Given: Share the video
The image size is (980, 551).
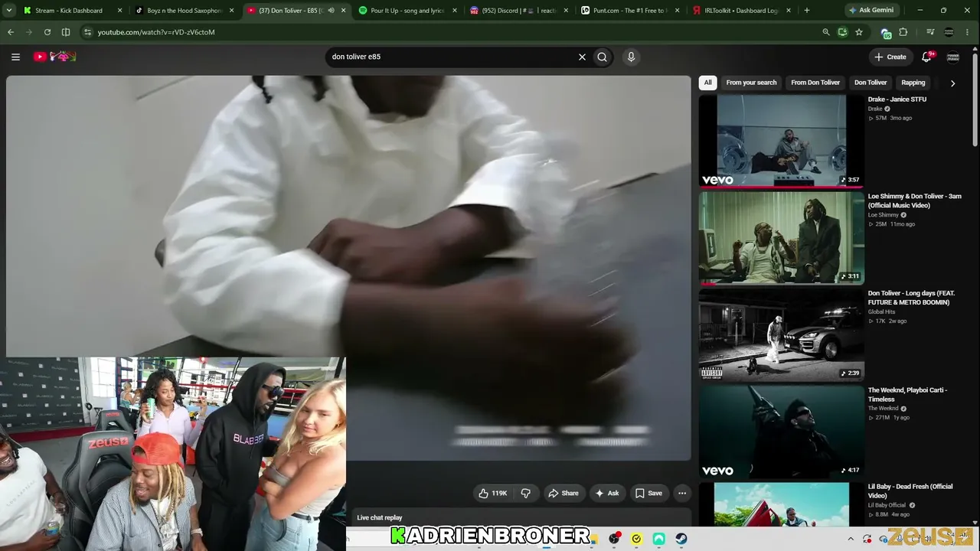Looking at the screenshot, I should point(563,494).
